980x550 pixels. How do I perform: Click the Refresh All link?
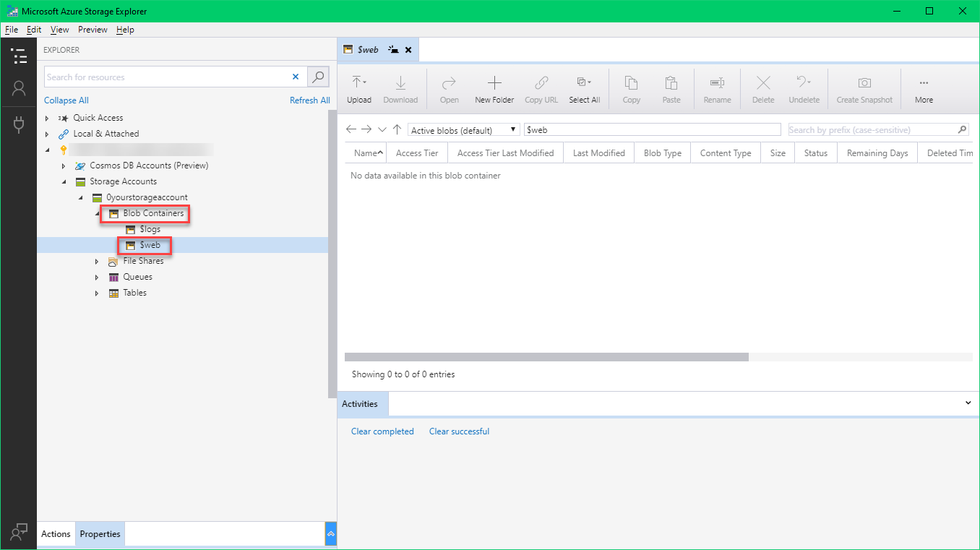click(310, 100)
